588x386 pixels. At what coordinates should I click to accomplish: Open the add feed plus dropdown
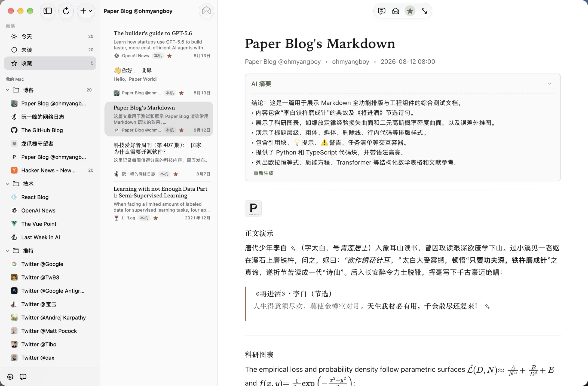tap(86, 11)
